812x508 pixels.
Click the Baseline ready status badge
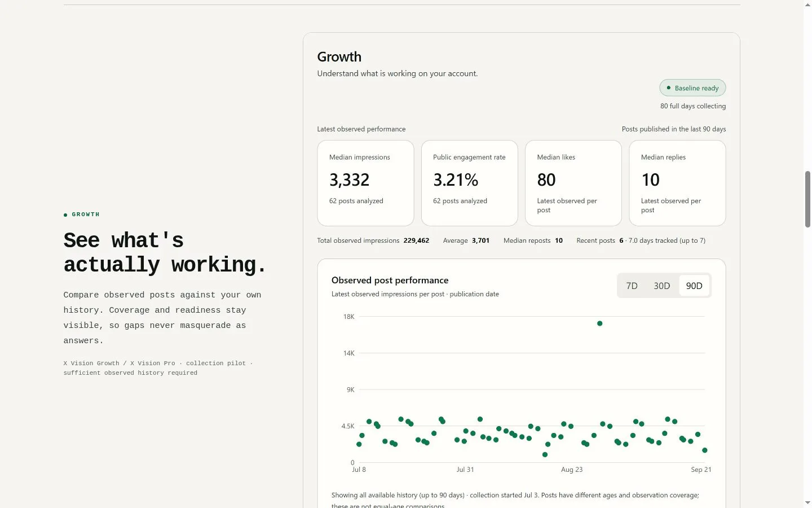(692, 88)
